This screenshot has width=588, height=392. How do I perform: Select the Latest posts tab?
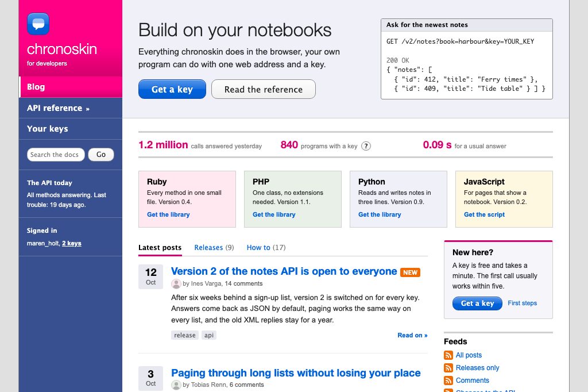coord(160,247)
